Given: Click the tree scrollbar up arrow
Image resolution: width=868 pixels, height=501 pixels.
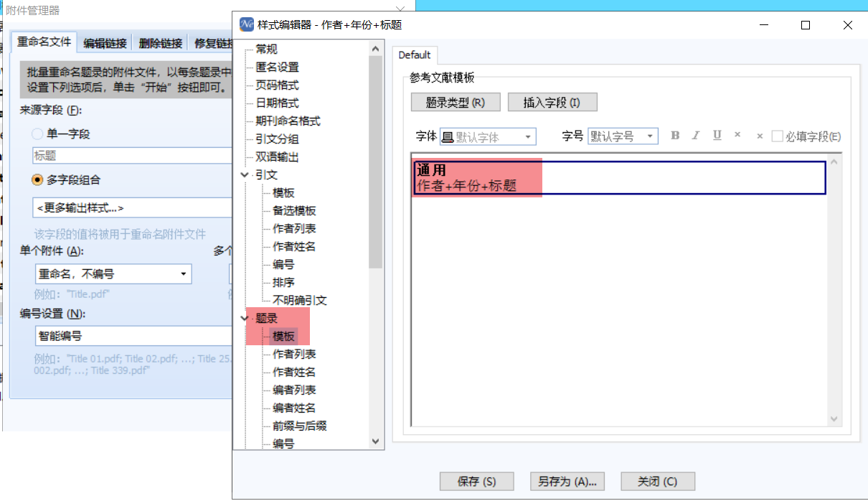Looking at the screenshot, I should [x=377, y=48].
